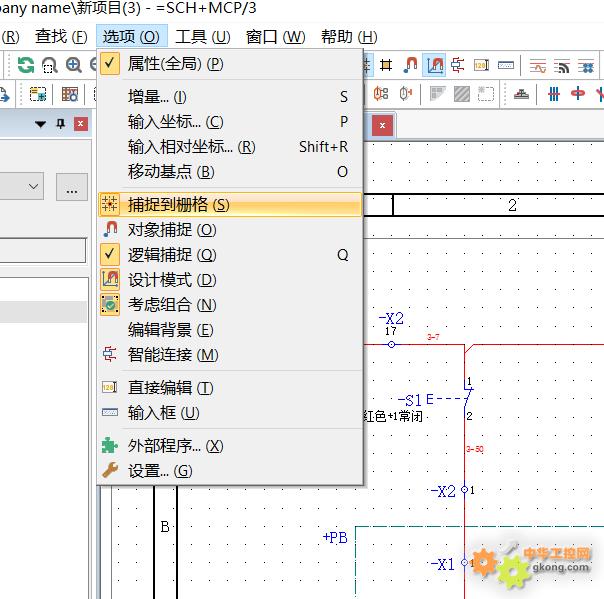Viewport: 604px width, 599px height.
Task: Toggle 直接编辑 (T) direct edit option
Action: click(230, 388)
